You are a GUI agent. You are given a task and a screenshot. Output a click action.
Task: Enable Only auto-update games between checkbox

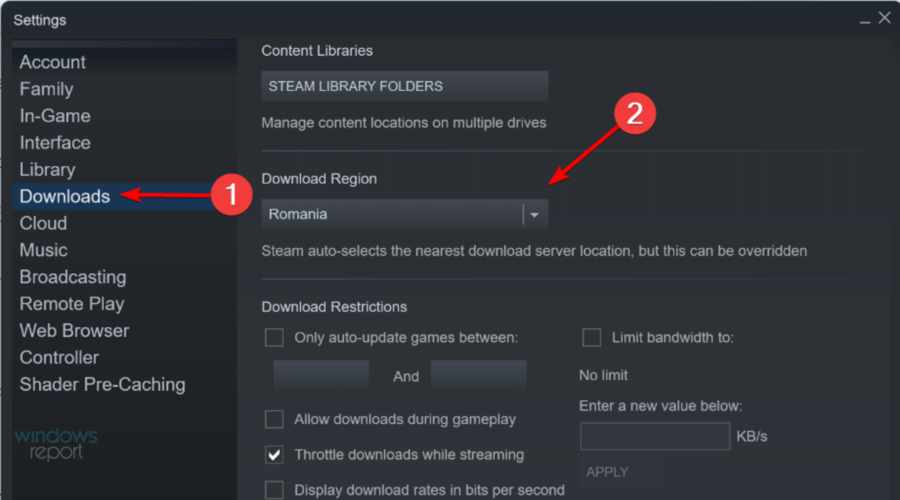point(274,338)
